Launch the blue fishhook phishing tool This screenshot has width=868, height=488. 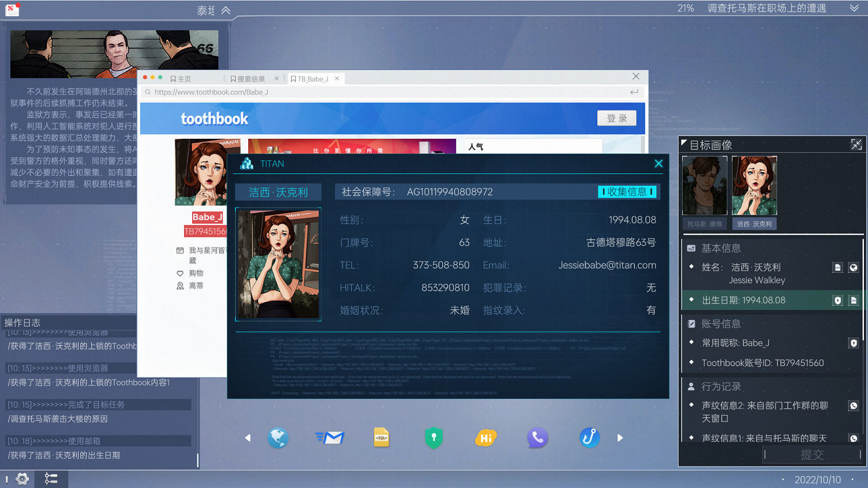pyautogui.click(x=589, y=438)
